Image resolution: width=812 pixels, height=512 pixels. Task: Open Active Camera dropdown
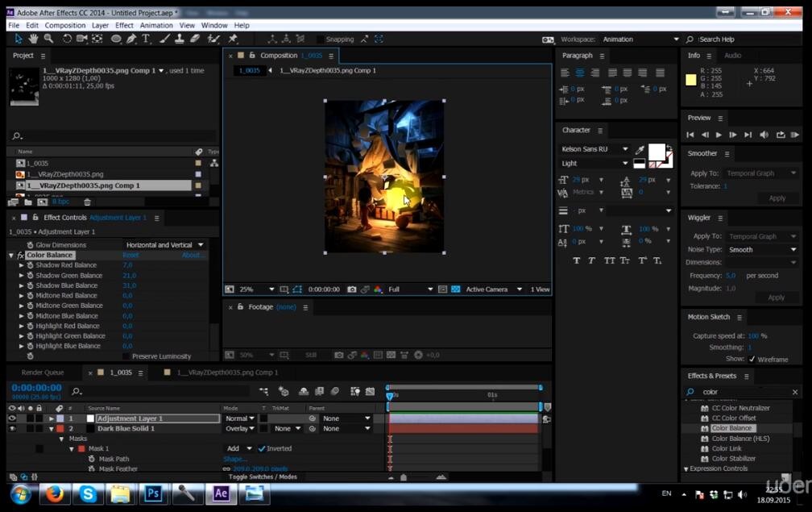(x=494, y=289)
